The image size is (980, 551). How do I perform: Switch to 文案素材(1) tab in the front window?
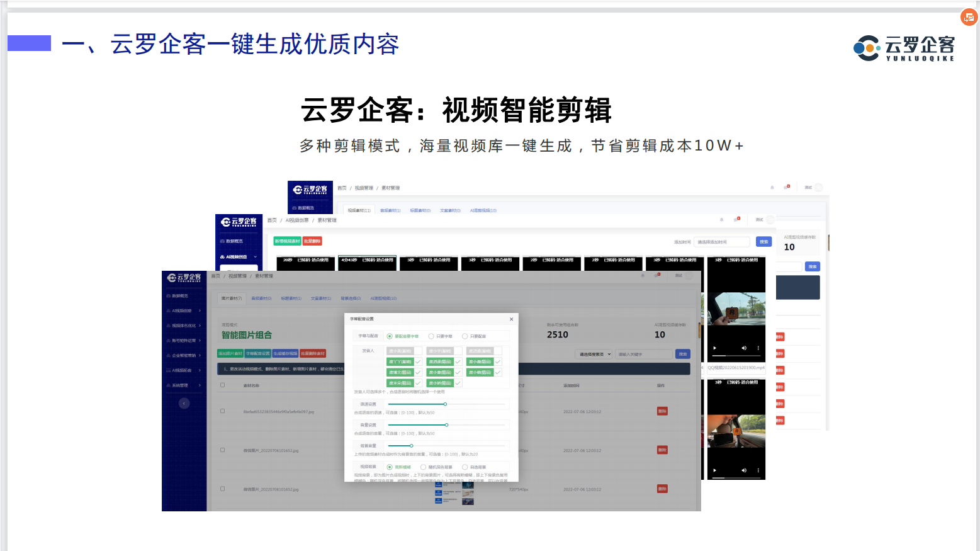(320, 298)
